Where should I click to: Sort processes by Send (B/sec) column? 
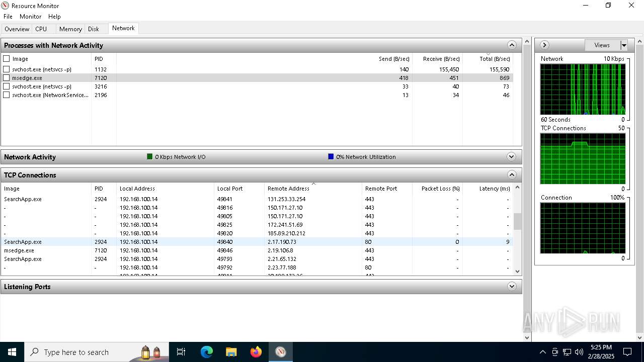(394, 59)
